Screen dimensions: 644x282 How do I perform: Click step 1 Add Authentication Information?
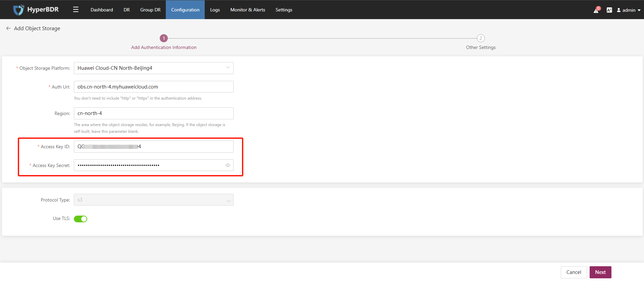[164, 43]
